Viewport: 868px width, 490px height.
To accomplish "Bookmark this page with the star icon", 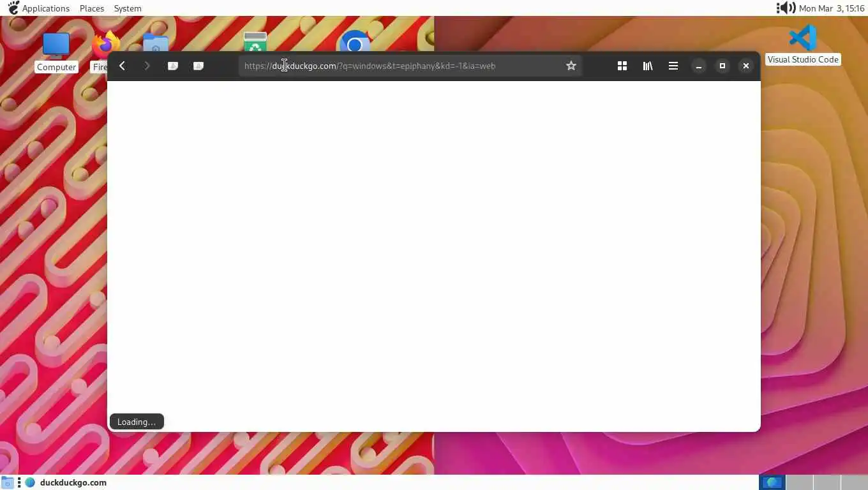I will coord(571,66).
